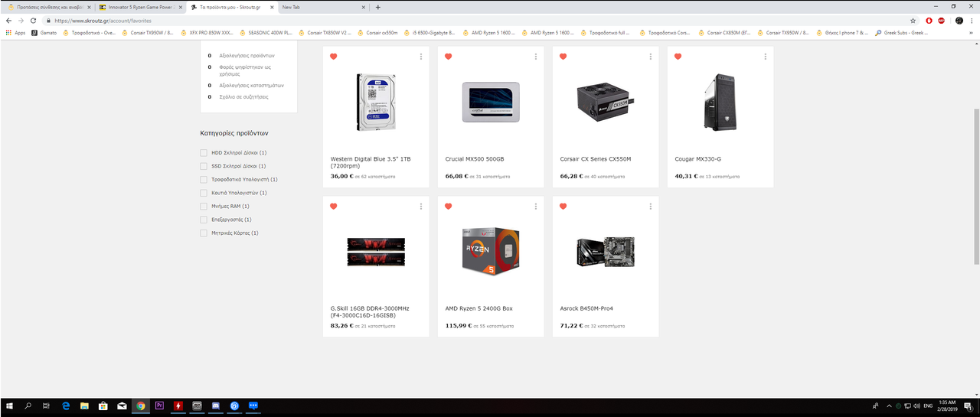The width and height of the screenshot is (980, 417).
Task: Click Opera extension icon in toolbar
Action: pyautogui.click(x=929, y=21)
